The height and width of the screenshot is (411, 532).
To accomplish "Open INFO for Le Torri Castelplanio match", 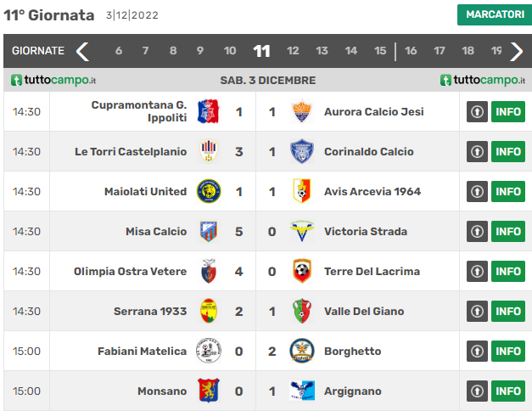I will pos(508,152).
